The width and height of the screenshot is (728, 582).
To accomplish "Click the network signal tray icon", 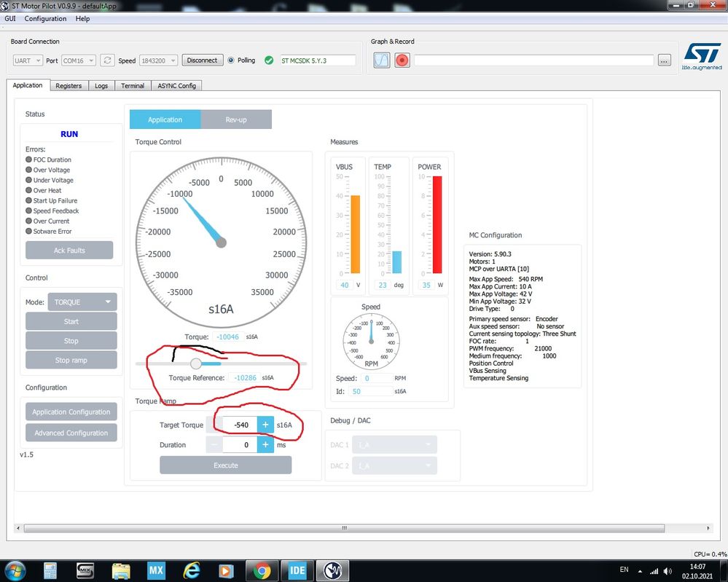I will [654, 571].
